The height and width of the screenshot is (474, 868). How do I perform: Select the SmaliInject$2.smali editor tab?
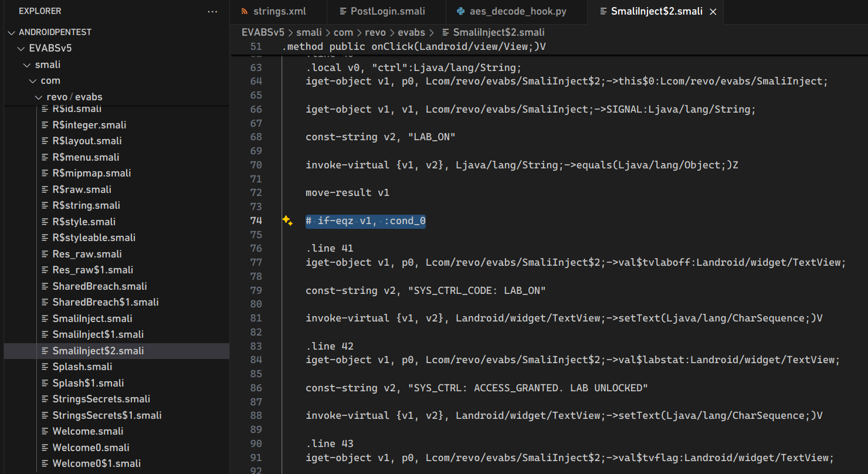coord(656,12)
